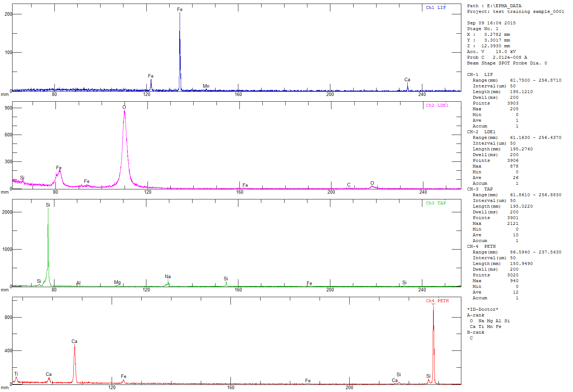Toggle the Na peak marker on TAP channel

tap(168, 277)
